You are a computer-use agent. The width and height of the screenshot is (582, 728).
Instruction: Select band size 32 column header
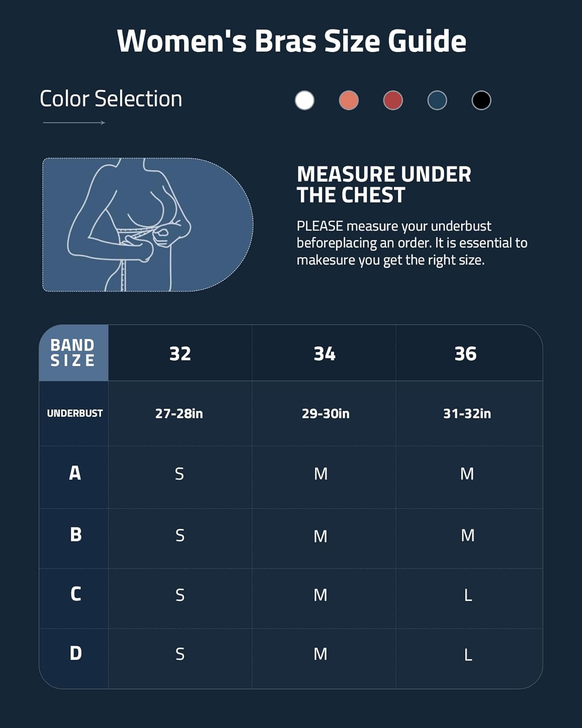[x=180, y=354]
